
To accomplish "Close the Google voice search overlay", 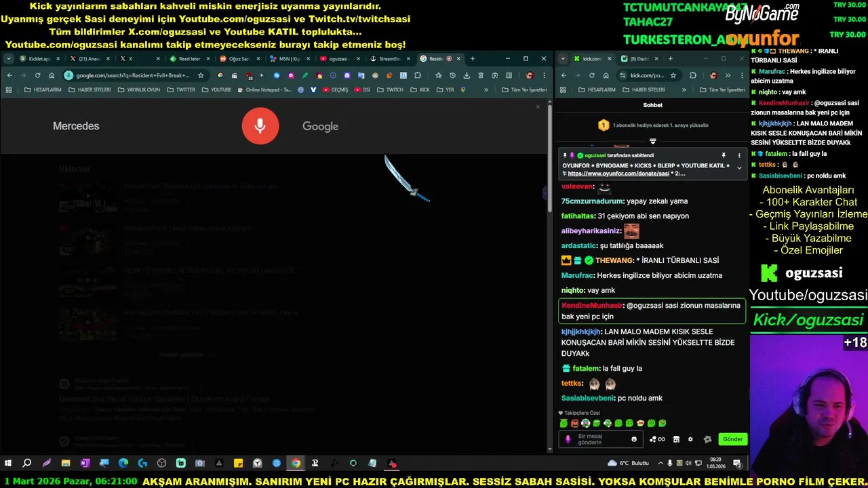I will [x=538, y=106].
